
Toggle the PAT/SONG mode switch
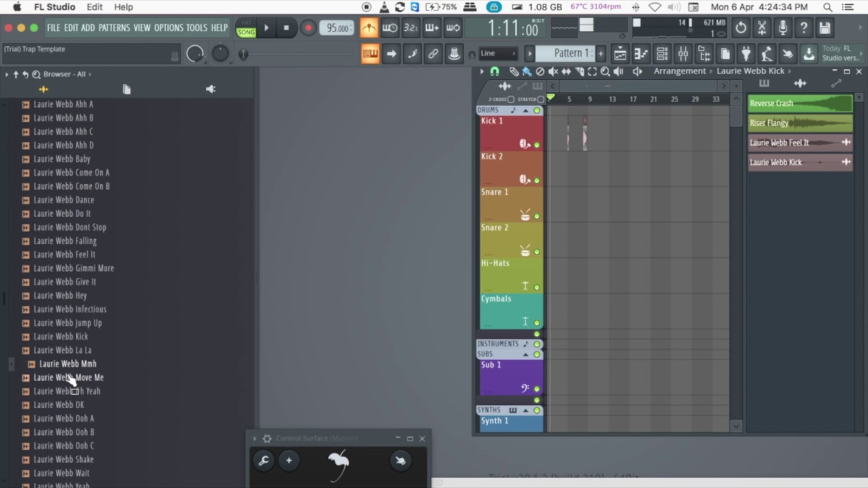pyautogui.click(x=246, y=28)
